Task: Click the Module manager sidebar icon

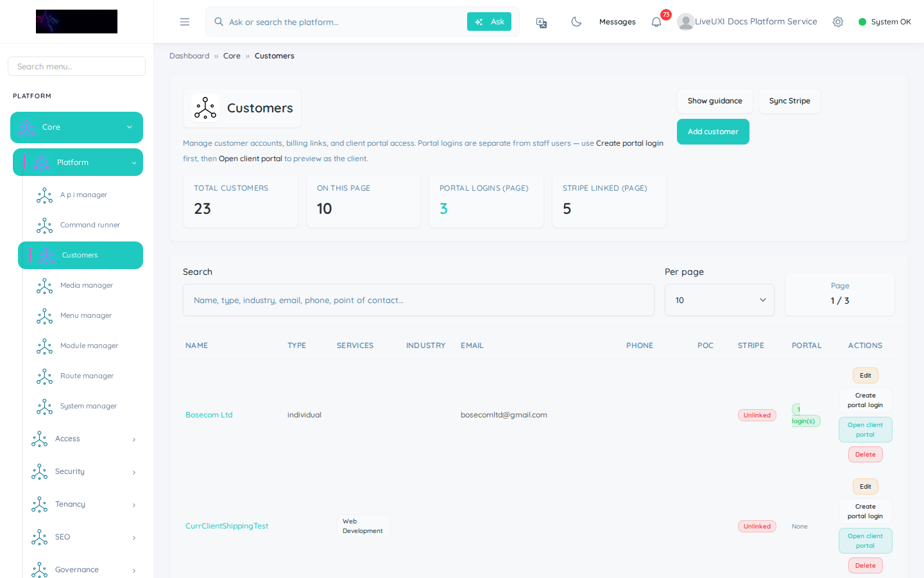Action: point(45,346)
